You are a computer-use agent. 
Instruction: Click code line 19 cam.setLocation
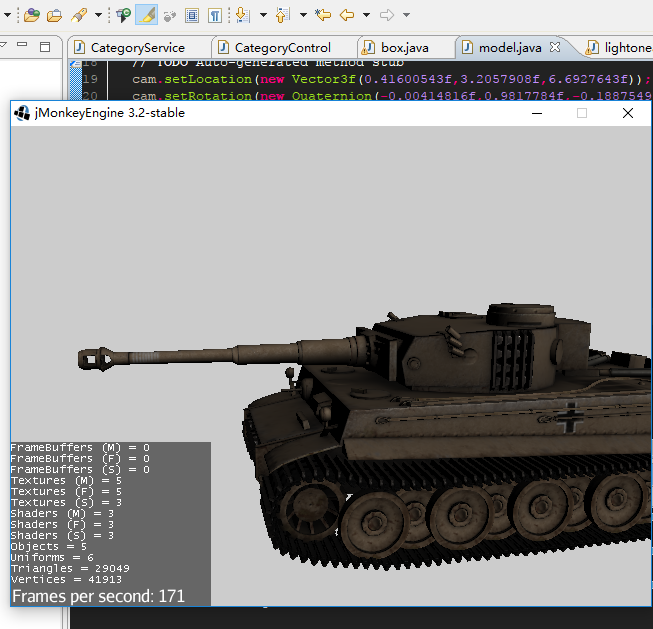[x=391, y=79]
